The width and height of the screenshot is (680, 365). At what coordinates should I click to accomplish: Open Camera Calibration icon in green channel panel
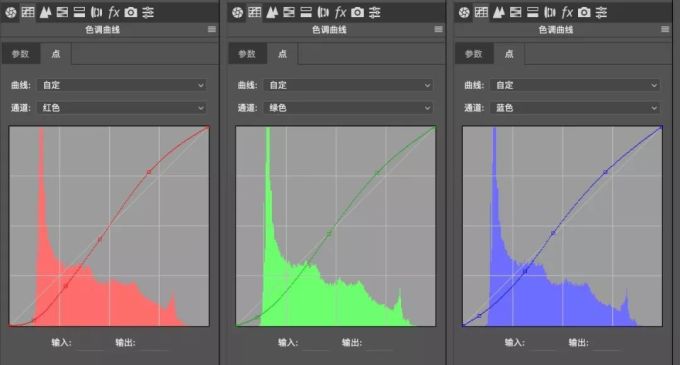(x=357, y=13)
